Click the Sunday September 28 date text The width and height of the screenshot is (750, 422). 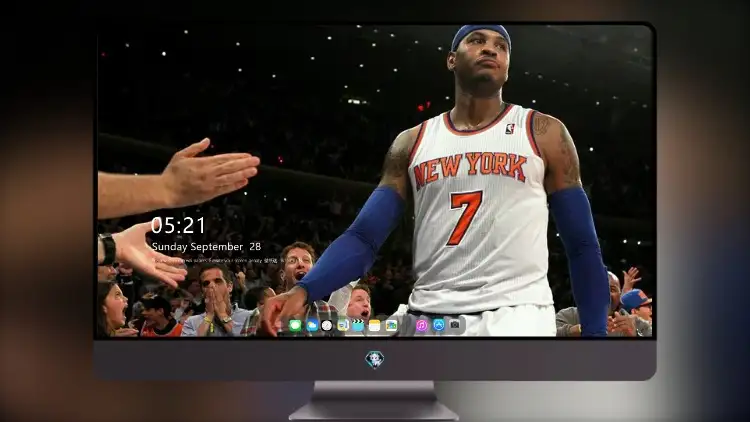tap(206, 247)
